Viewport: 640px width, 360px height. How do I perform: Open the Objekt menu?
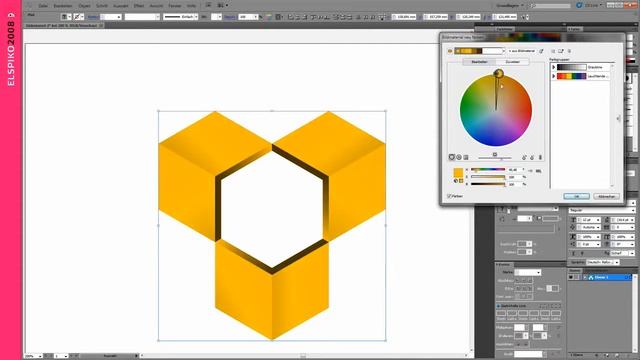click(84, 6)
